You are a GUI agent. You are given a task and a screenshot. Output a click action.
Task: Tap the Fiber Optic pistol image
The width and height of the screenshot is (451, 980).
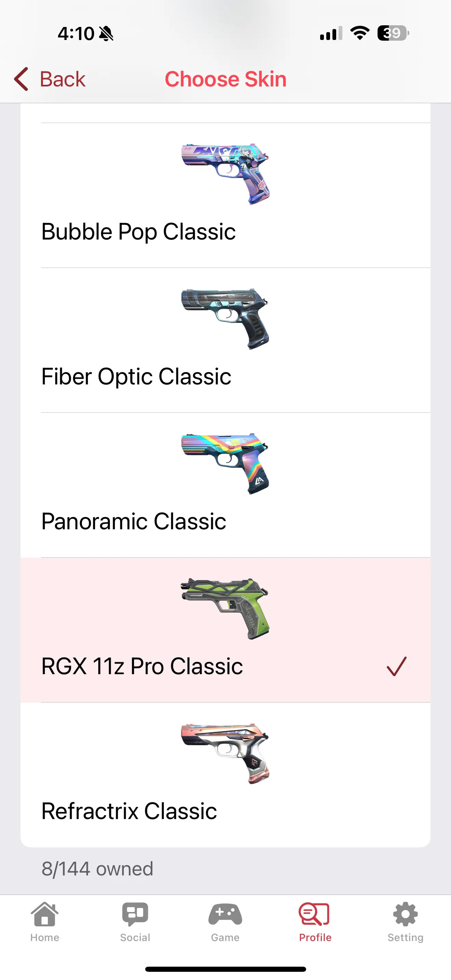pyautogui.click(x=225, y=319)
